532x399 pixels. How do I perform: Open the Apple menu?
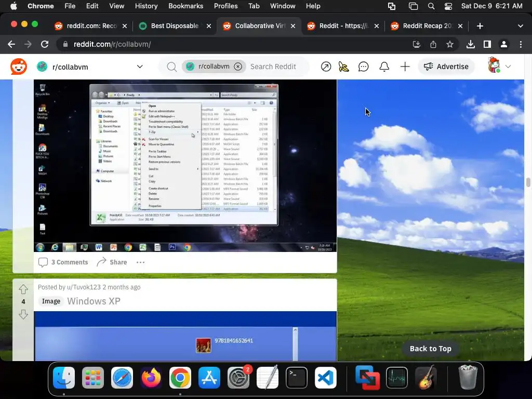click(x=14, y=6)
